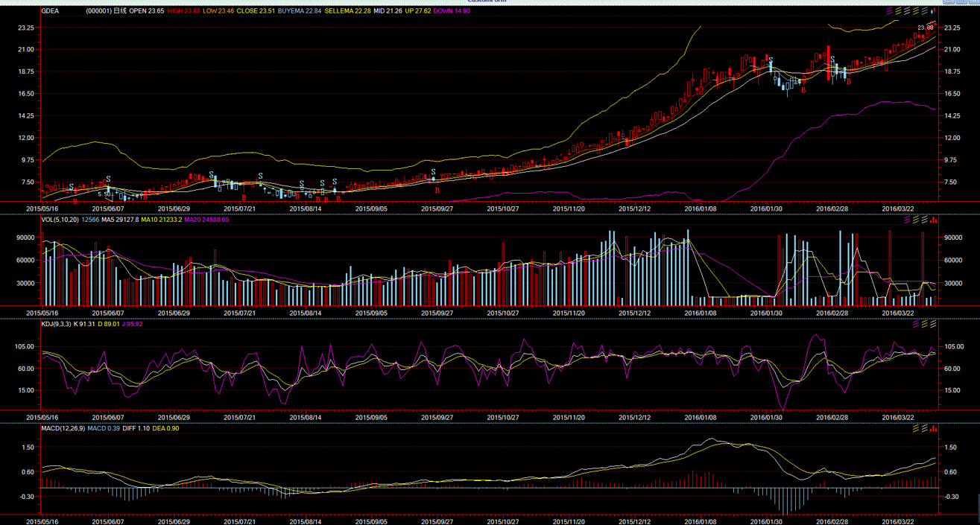Click the candlestick icon in price panel
980x525 pixels.
pos(933,11)
